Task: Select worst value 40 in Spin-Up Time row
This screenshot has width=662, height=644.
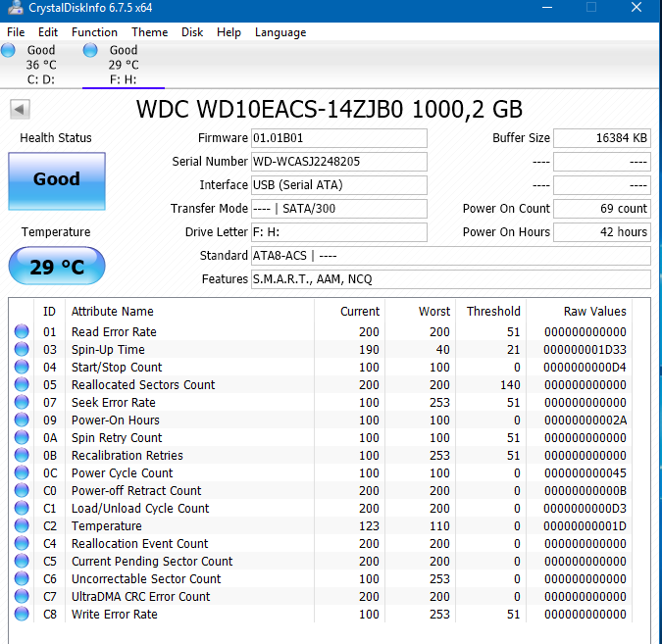Action: coord(443,349)
